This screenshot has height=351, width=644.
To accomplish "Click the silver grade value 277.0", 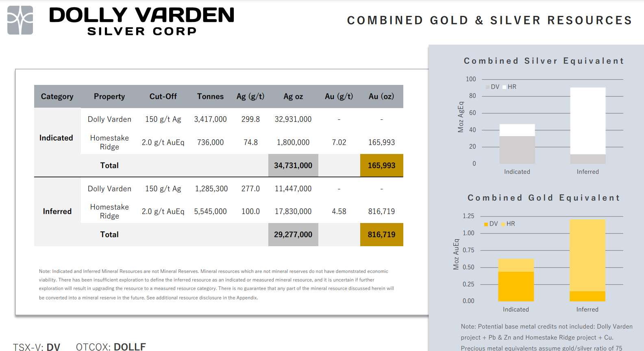I will point(250,188).
